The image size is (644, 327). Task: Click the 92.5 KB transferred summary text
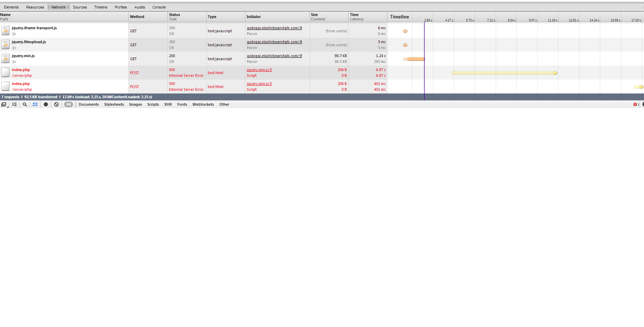tap(41, 97)
